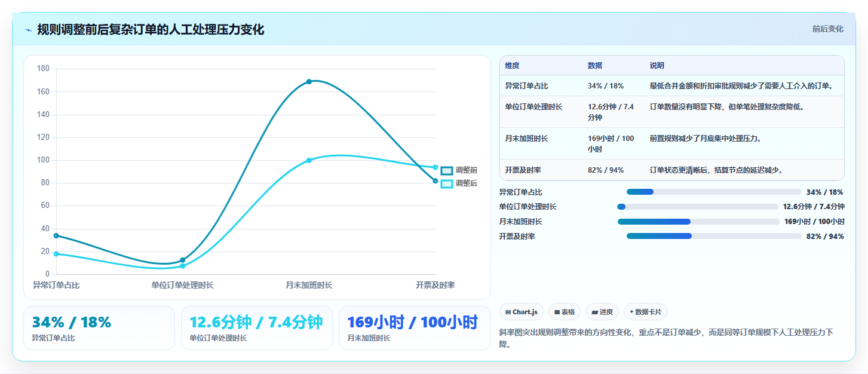
Task: Click the 单位订单处理时长 table row label
Action: pos(533,107)
